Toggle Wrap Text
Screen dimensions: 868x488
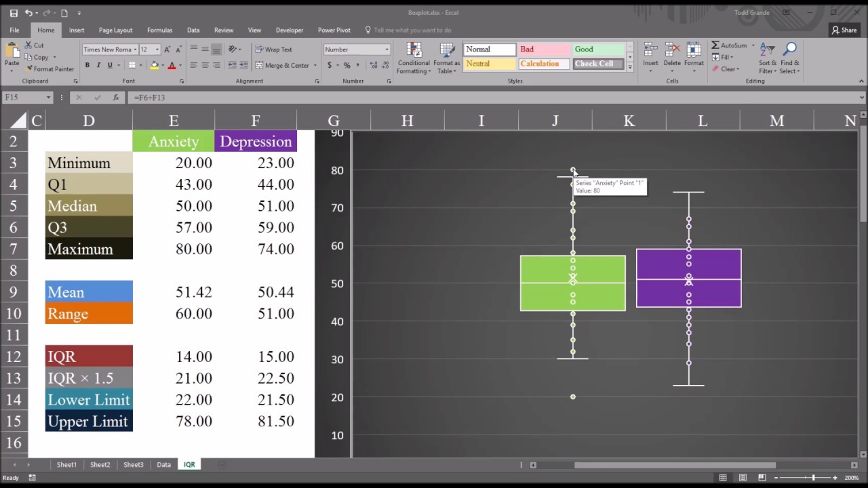(274, 49)
